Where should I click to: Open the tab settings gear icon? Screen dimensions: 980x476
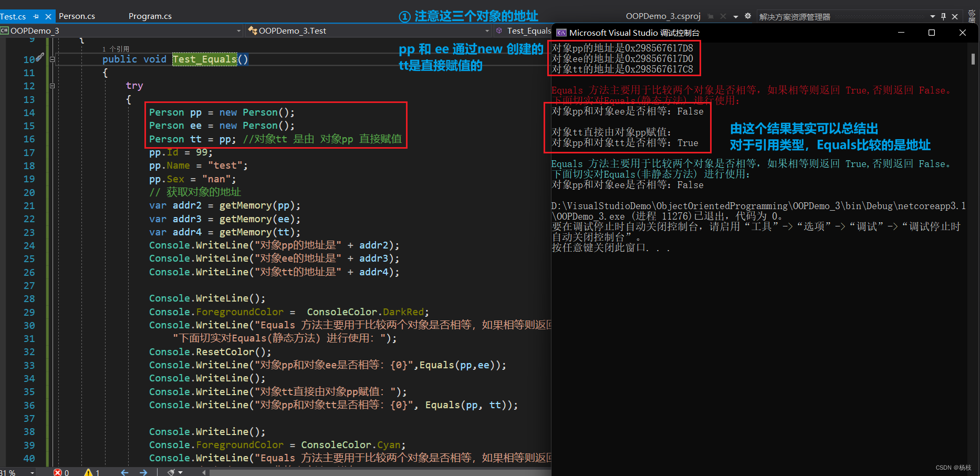(x=748, y=16)
